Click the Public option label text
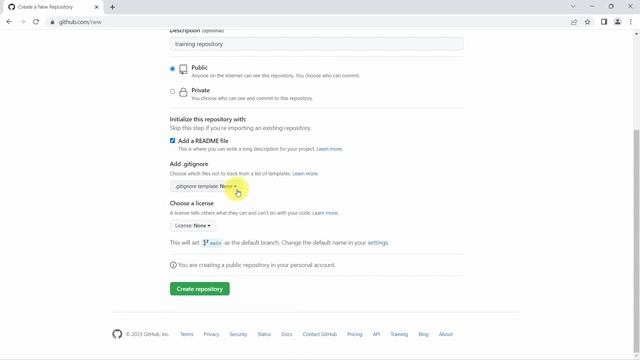Viewport: 640px width, 360px height. [x=200, y=67]
